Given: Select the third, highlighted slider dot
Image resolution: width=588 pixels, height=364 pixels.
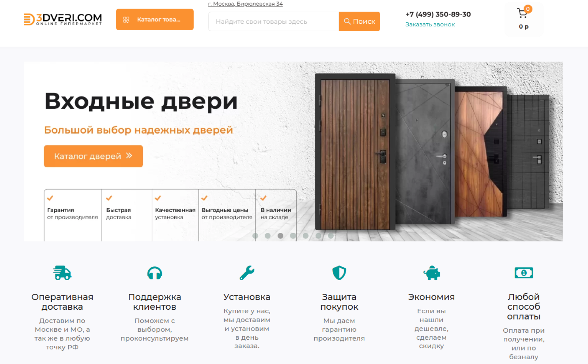Looking at the screenshot, I should coord(280,236).
